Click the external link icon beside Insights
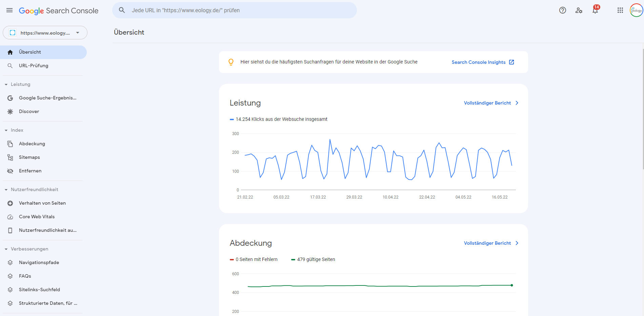This screenshot has width=644, height=316. coord(511,62)
